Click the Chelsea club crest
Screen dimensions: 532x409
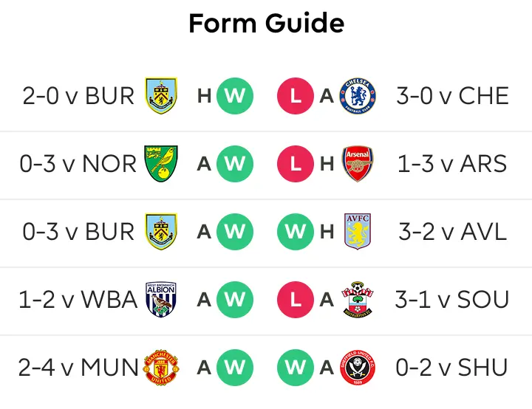[x=358, y=96]
